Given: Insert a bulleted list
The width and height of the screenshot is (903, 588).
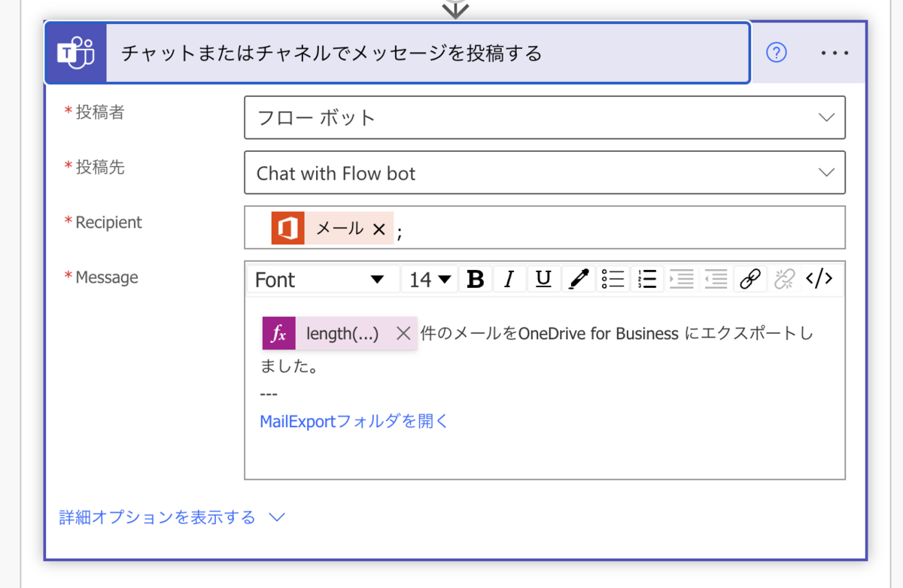Looking at the screenshot, I should (613, 280).
